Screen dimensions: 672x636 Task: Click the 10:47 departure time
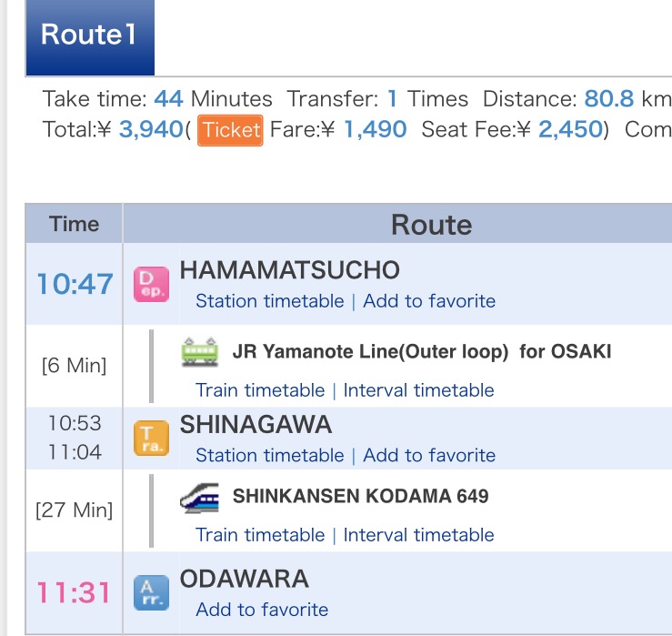tap(75, 284)
